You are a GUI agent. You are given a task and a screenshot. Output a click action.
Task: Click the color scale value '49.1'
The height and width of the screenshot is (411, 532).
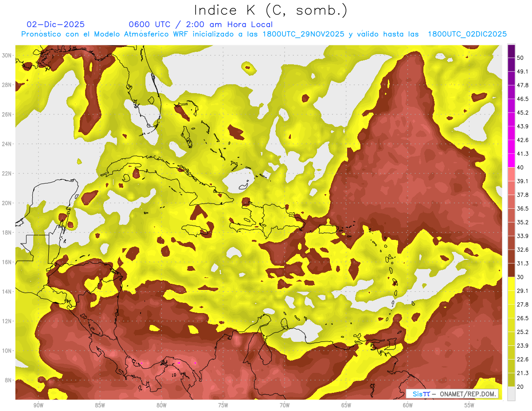[x=522, y=71]
